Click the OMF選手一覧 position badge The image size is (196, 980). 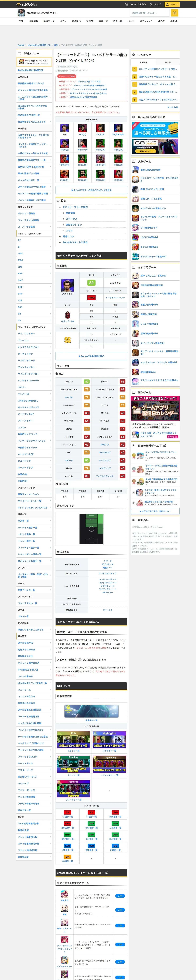pos(91,824)
